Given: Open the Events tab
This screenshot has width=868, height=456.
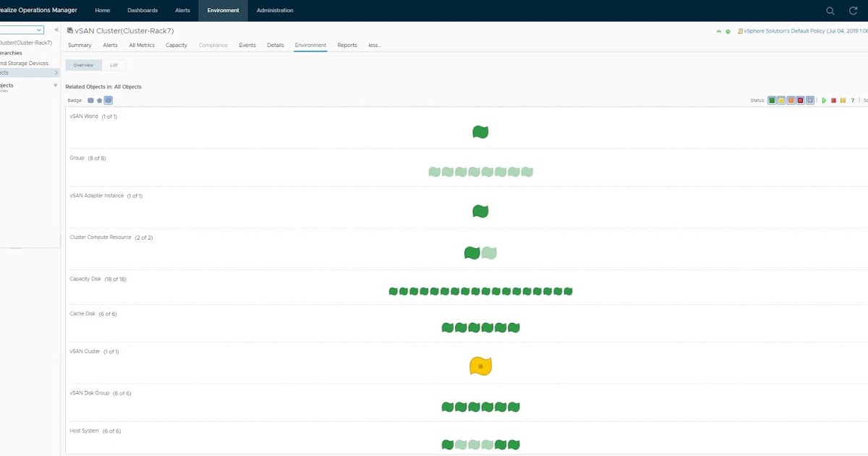Looking at the screenshot, I should [247, 45].
